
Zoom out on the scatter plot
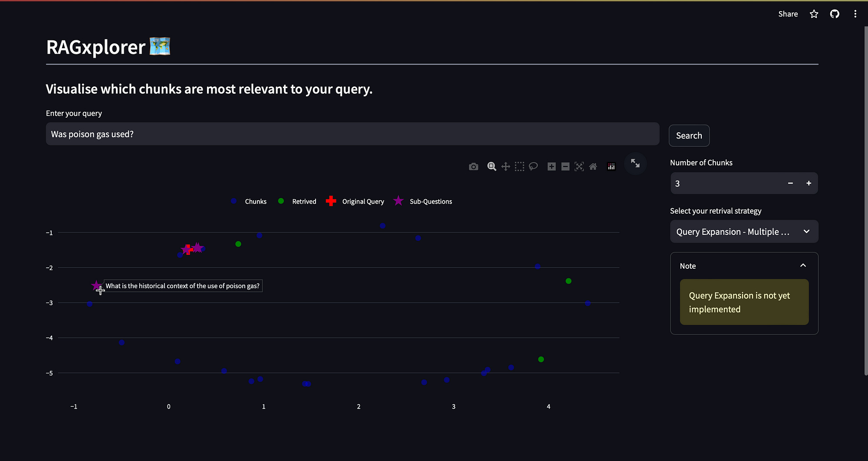coord(565,166)
